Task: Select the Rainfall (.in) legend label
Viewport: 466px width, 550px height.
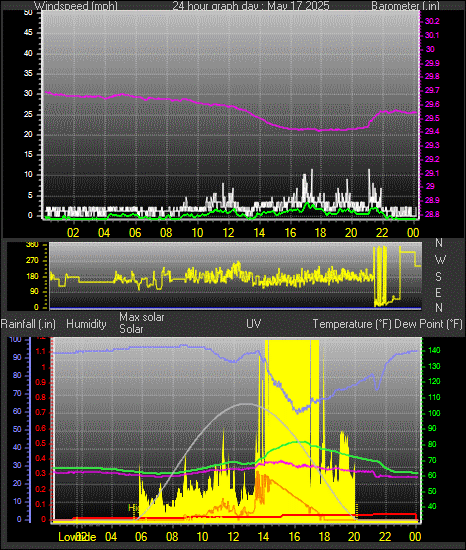Action: click(x=28, y=324)
